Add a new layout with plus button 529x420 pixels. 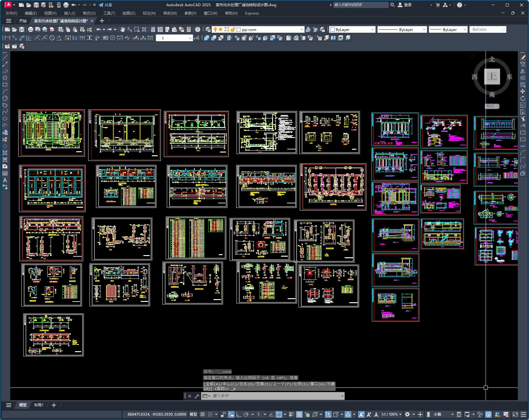tap(54, 405)
